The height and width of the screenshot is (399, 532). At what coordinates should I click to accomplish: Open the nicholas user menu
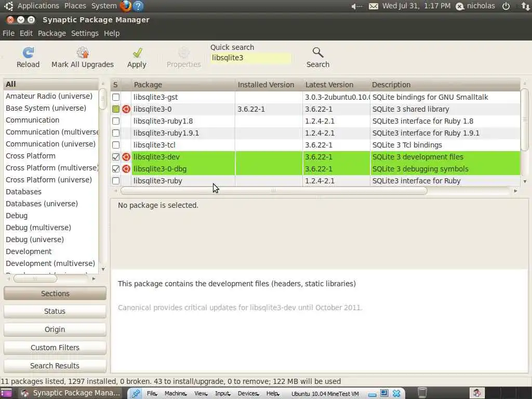pyautogui.click(x=475, y=6)
